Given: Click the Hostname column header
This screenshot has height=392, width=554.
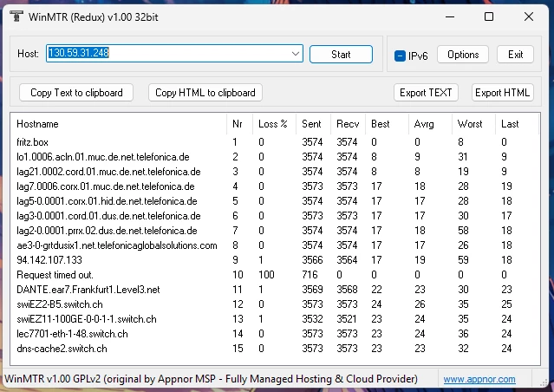Looking at the screenshot, I should 119,124.
